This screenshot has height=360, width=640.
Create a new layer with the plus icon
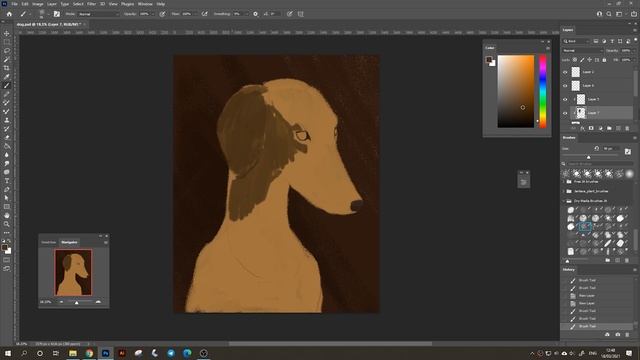[x=618, y=129]
